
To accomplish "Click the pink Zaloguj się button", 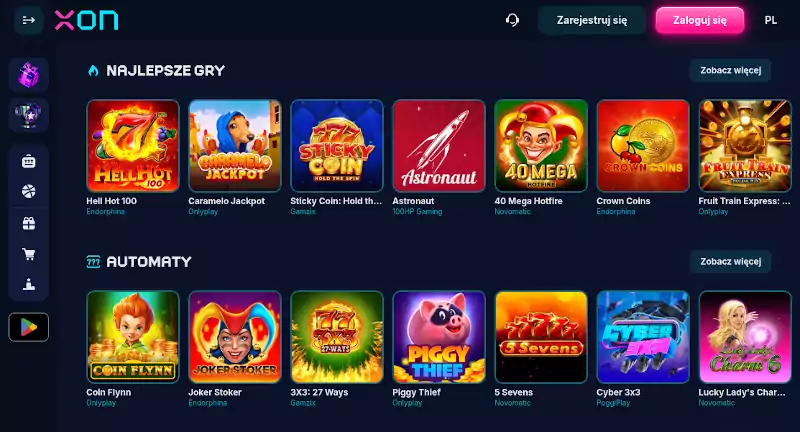I will (x=699, y=20).
